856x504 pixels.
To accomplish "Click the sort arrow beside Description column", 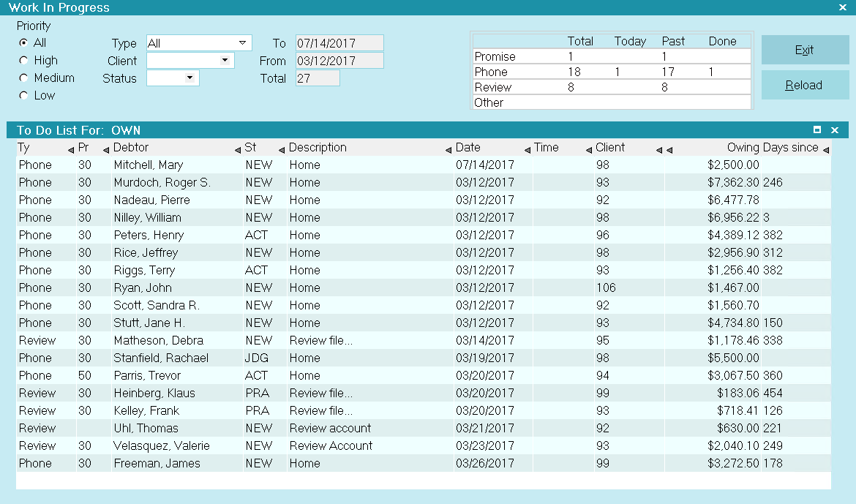I will tap(448, 150).
